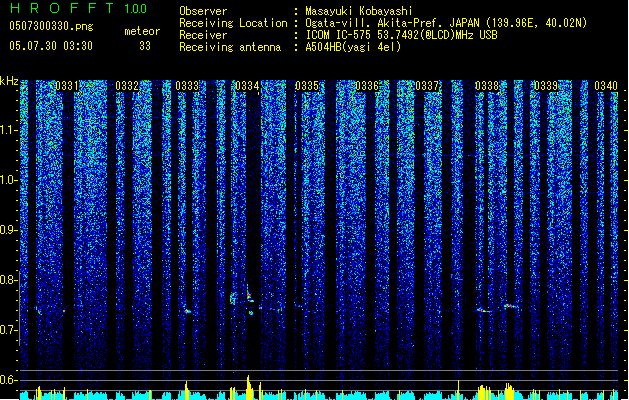Click the ICOM IC-575 receiver value
The width and height of the screenshot is (629, 400).
click(401, 35)
